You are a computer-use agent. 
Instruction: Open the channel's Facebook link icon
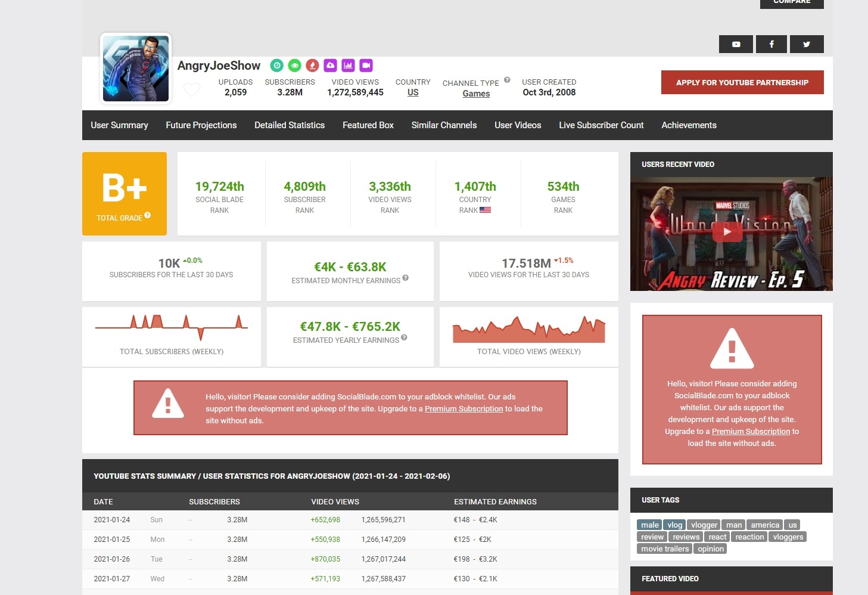(x=771, y=44)
